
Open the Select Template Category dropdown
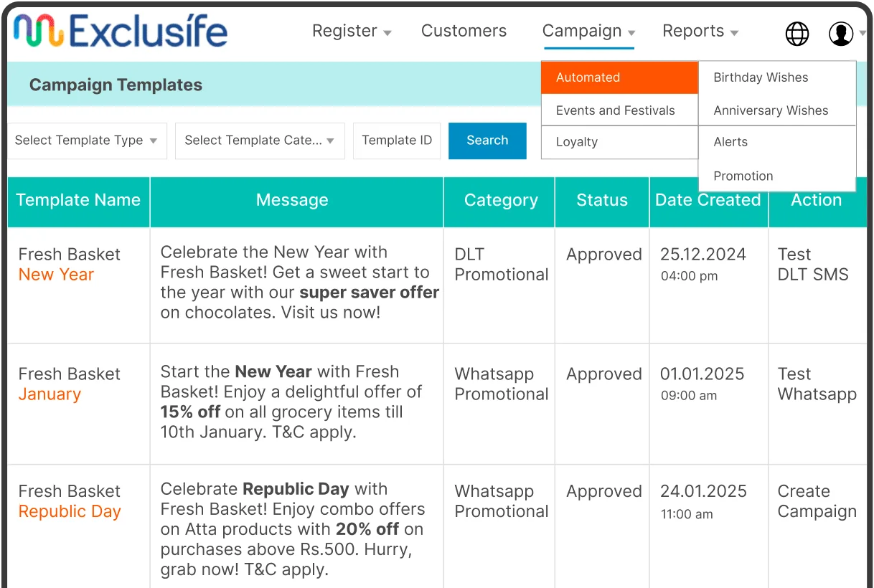[259, 141]
